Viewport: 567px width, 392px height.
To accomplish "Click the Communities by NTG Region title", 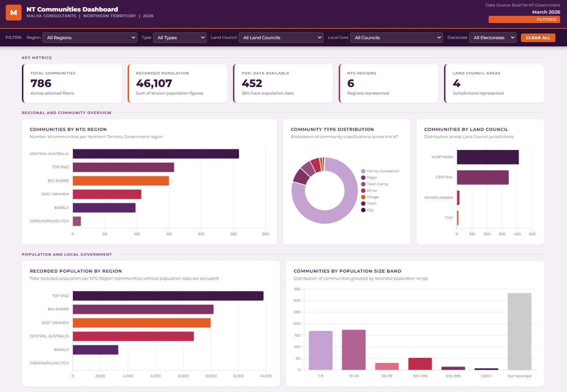I will [68, 129].
